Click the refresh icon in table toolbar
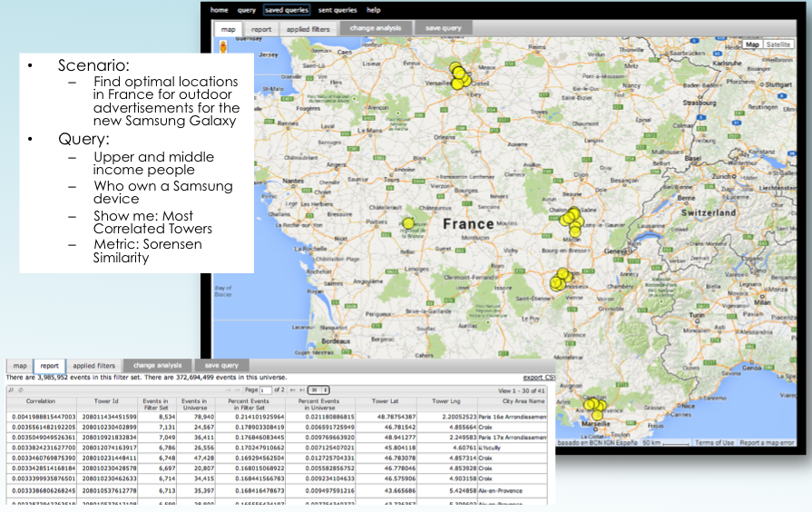Image resolution: width=812 pixels, height=512 pixels. point(21,390)
